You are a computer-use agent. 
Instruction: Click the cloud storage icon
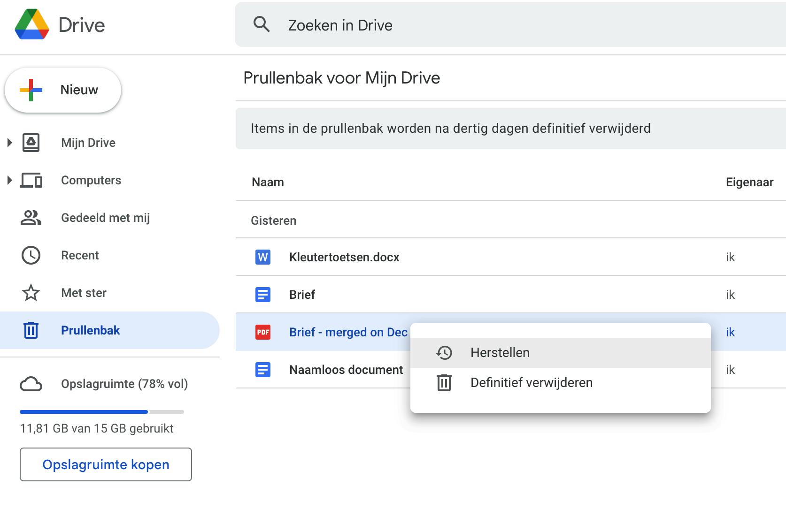point(31,384)
